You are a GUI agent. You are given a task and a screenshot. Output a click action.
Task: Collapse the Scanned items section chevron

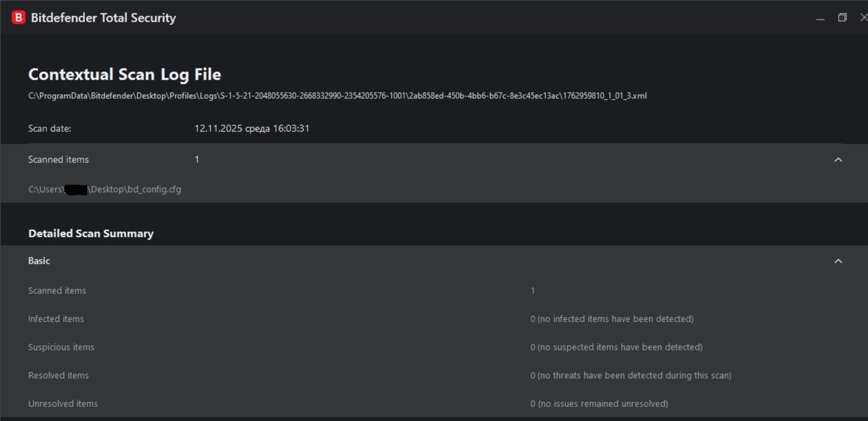coord(838,160)
